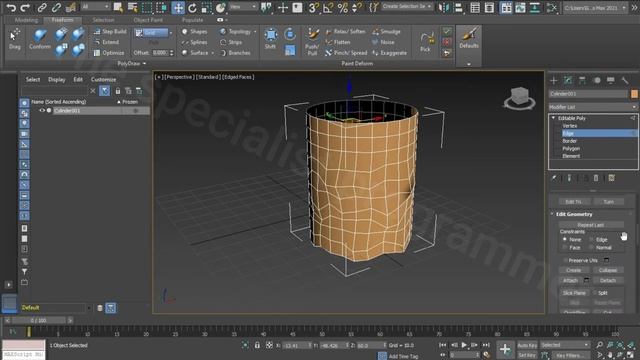Click the Percent Snap toggle icon

(x=342, y=7)
